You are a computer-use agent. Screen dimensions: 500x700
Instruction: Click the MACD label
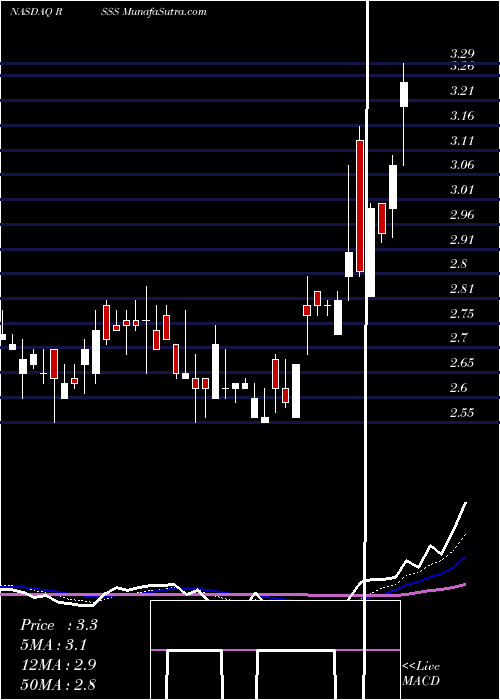coord(421,681)
